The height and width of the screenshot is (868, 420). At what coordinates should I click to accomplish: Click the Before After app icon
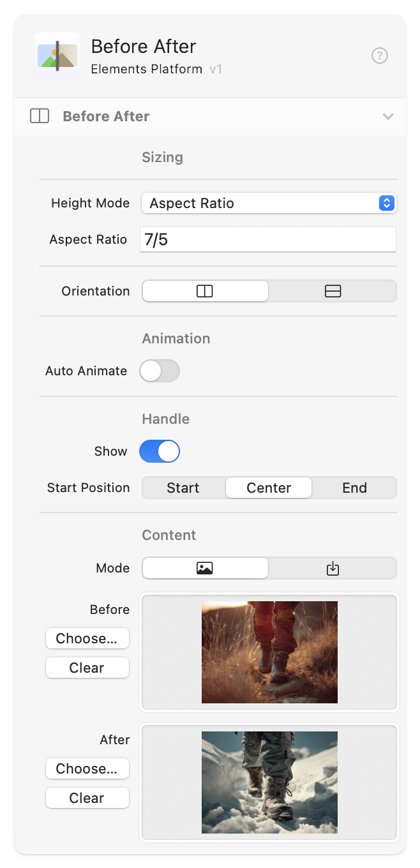(x=57, y=56)
